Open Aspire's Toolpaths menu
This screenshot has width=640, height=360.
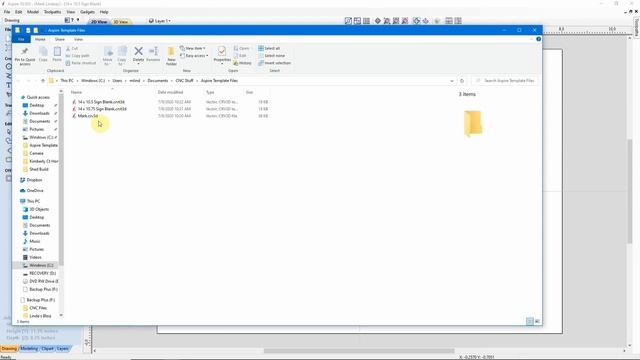click(x=52, y=12)
